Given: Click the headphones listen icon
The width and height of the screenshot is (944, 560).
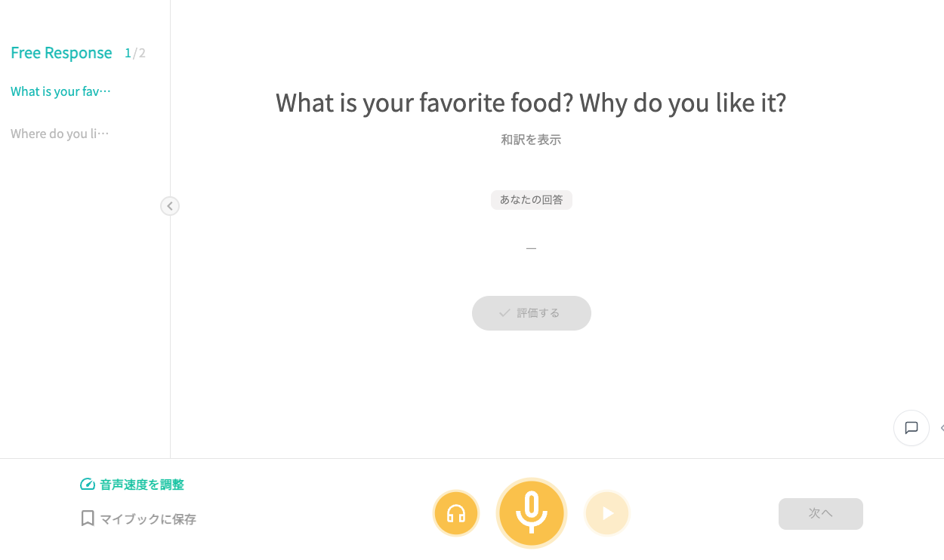Looking at the screenshot, I should point(456,514).
